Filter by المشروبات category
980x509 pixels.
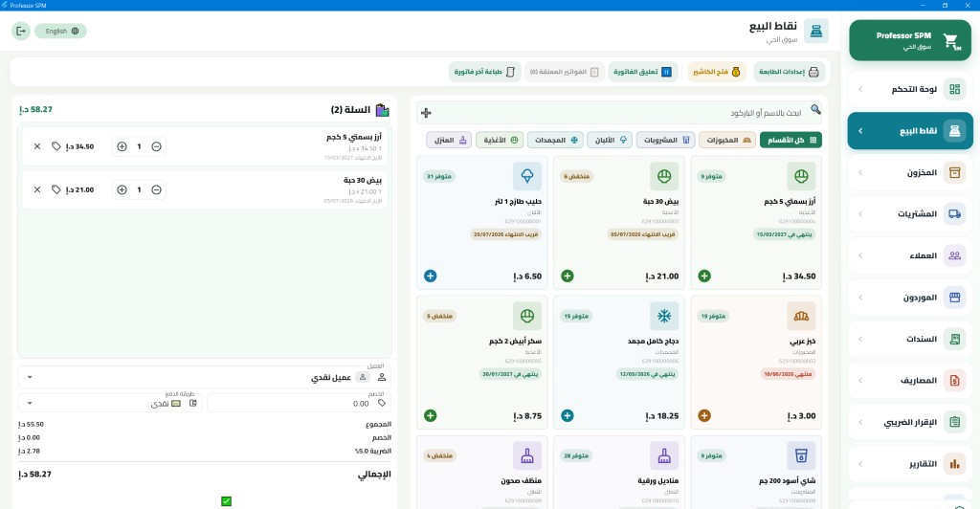666,140
